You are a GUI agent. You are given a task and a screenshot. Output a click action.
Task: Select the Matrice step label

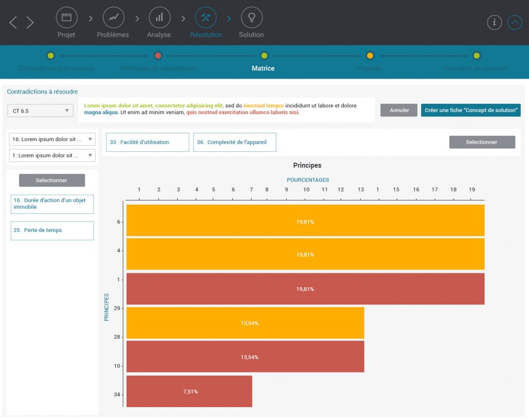[263, 69]
